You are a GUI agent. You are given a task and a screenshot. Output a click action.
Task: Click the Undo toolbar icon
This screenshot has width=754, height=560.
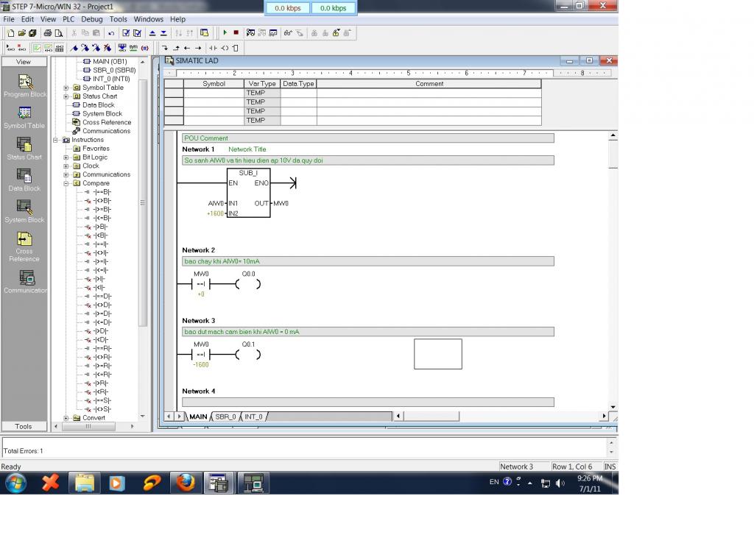111,33
